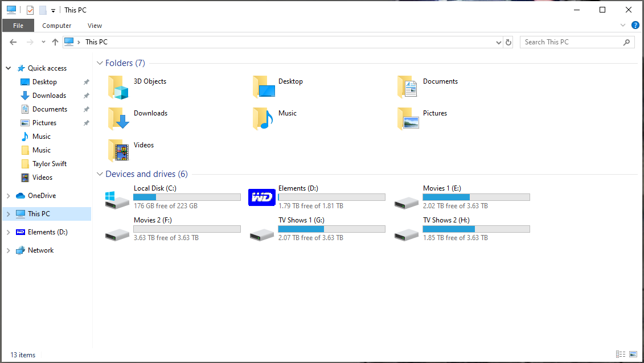Viewport: 644px width, 363px height.
Task: Click the Search This PC field
Action: point(571,42)
